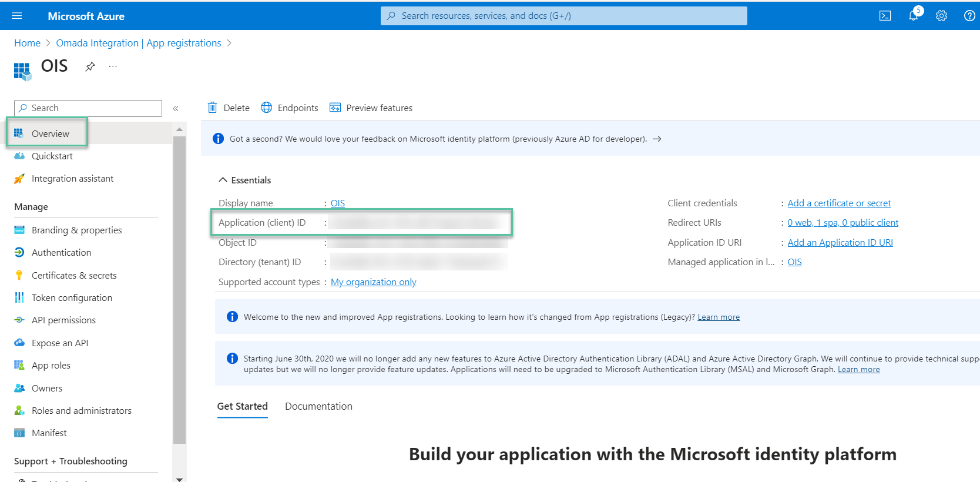
Task: Click the Certificates & secrets key icon
Action: click(x=19, y=275)
